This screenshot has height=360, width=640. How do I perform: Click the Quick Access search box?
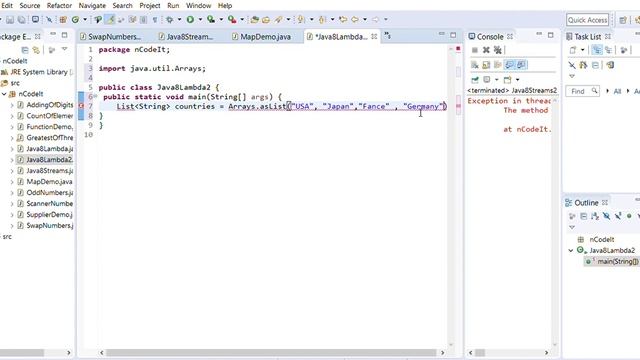[587, 20]
